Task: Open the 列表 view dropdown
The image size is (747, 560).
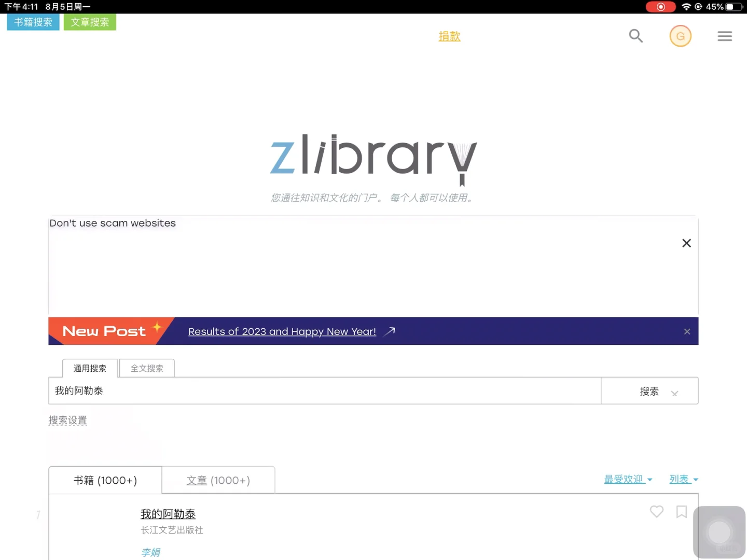Action: click(x=684, y=479)
